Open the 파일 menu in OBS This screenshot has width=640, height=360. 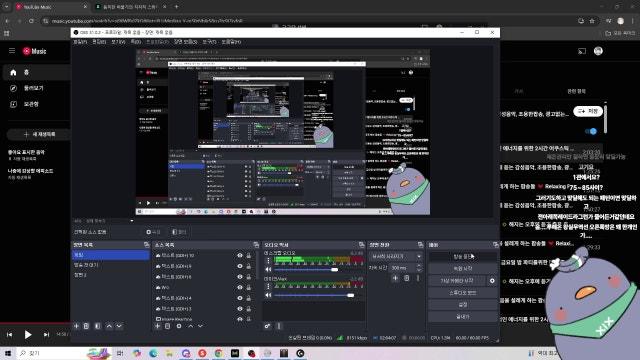tap(80, 42)
